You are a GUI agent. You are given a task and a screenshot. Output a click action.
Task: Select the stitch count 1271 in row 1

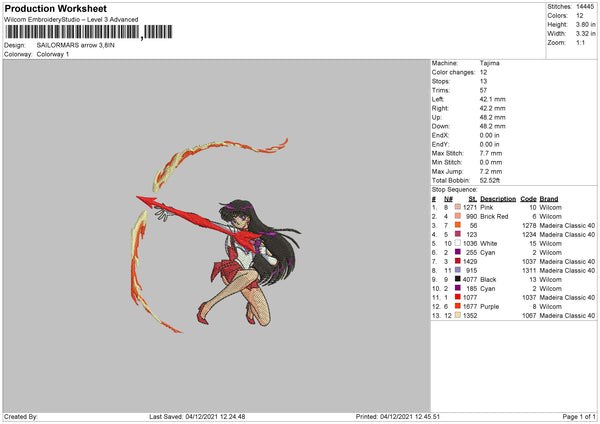[x=470, y=207]
